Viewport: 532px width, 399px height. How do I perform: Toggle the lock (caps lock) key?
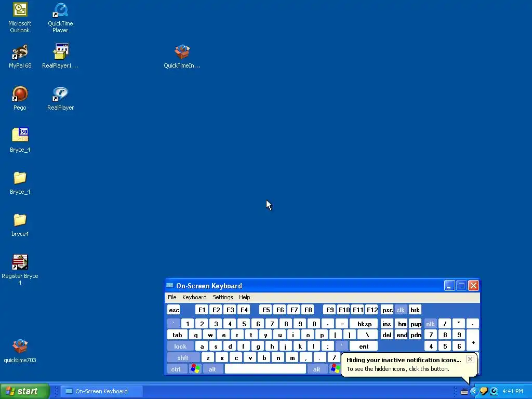point(180,346)
